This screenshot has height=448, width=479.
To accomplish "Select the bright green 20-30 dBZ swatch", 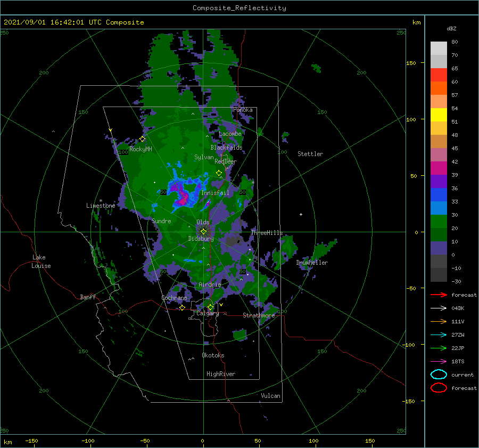I will [x=439, y=222].
